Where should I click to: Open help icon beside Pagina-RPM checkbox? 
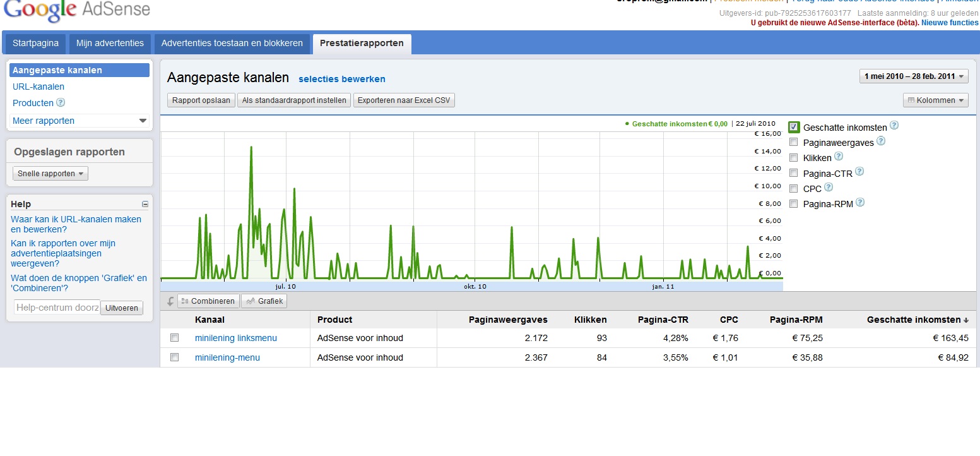(859, 203)
